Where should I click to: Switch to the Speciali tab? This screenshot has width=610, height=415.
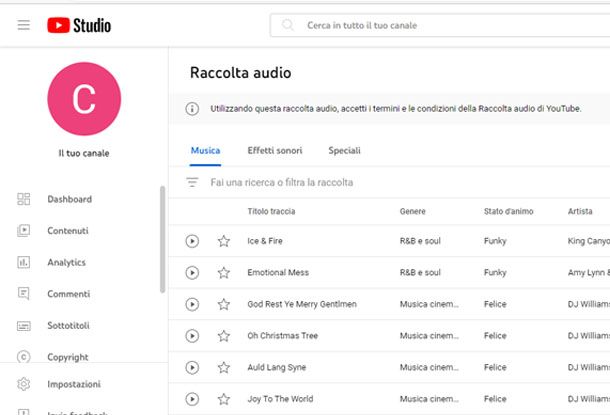click(344, 151)
